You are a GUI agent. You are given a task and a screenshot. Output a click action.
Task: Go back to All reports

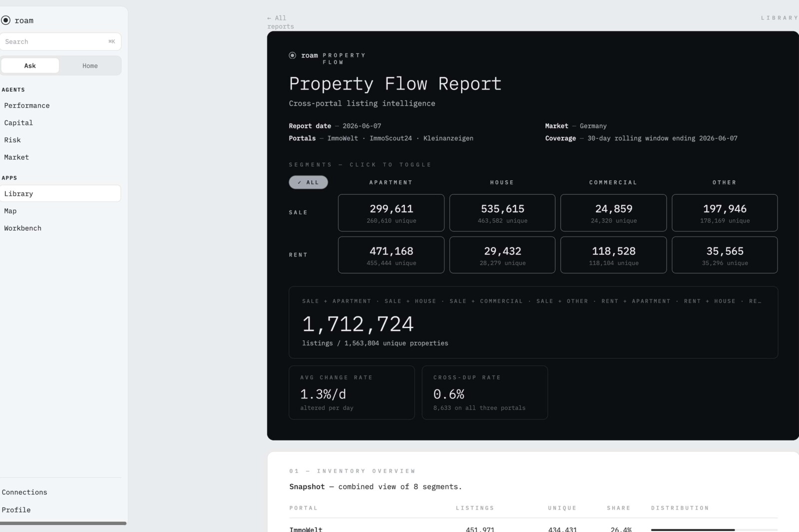pyautogui.click(x=280, y=22)
